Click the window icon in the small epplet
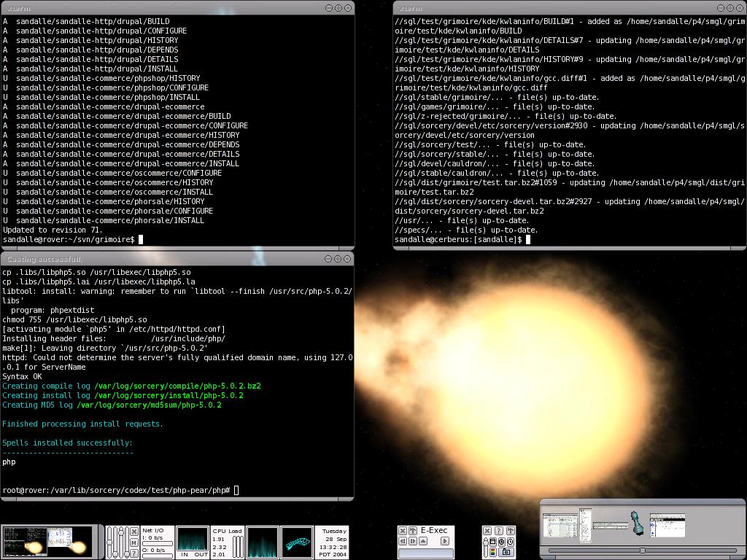Viewport: 747px width, 560px height. [493, 542]
